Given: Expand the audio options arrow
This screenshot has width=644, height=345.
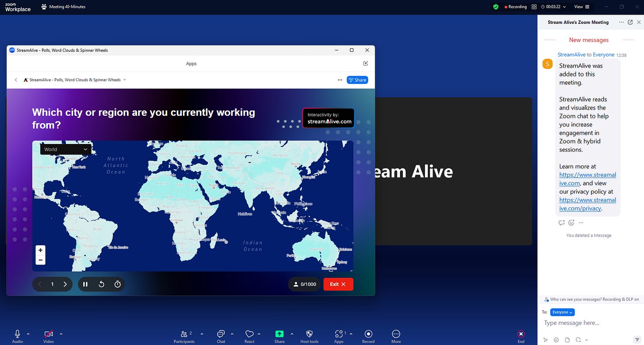Looking at the screenshot, I should (28, 334).
